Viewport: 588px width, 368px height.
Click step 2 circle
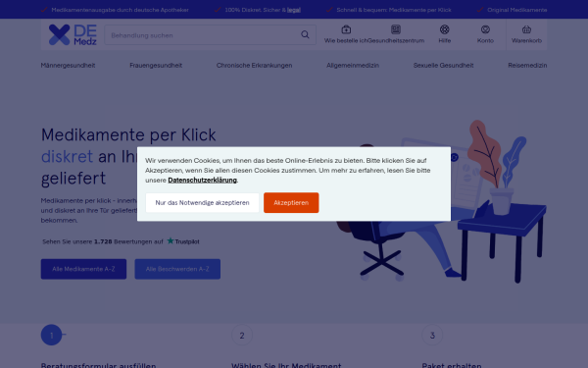tap(242, 335)
